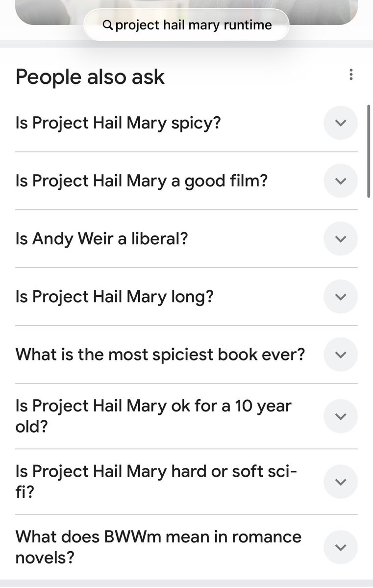Select question text 'Is Project Hail Mary a good film?'
The image size is (373, 588).
[141, 181]
